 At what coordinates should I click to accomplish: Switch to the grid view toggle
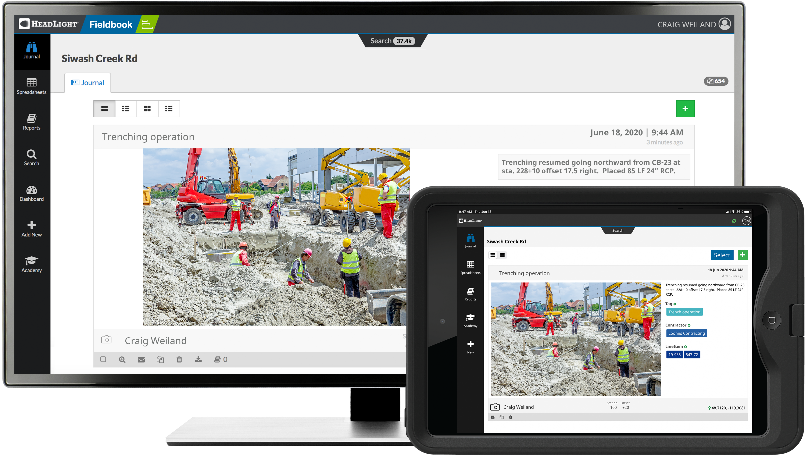point(147,108)
